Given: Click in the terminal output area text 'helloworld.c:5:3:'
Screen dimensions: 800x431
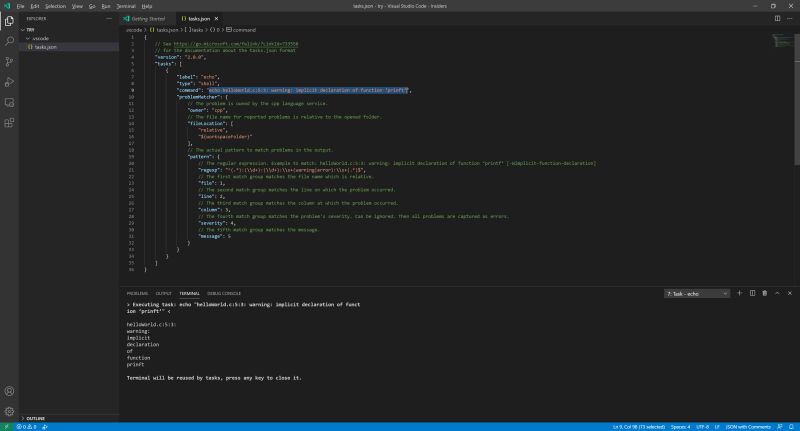Looking at the screenshot, I should click(151, 324).
